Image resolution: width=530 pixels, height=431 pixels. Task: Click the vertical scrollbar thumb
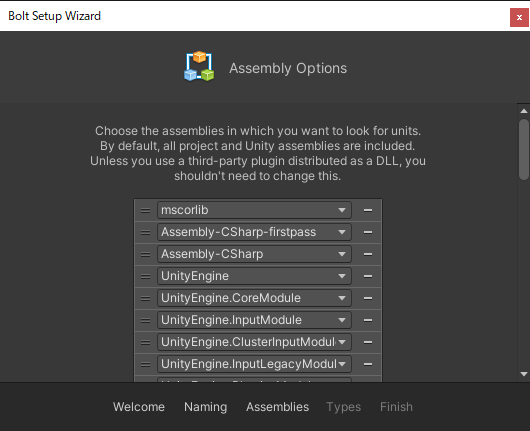click(524, 149)
